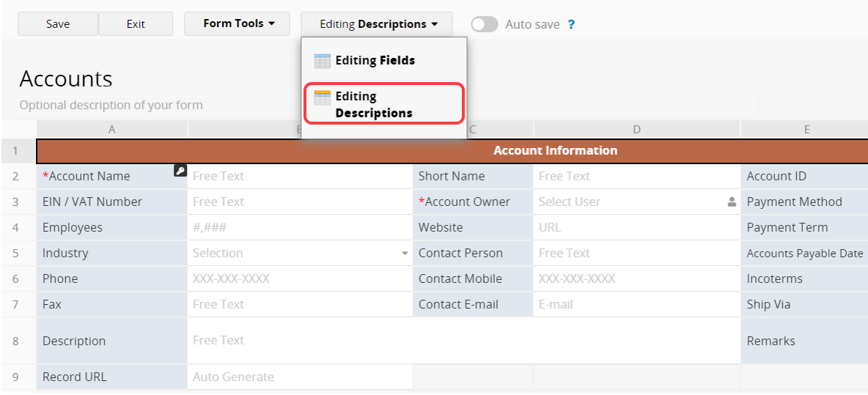Toggle the Auto save switch

tap(484, 24)
